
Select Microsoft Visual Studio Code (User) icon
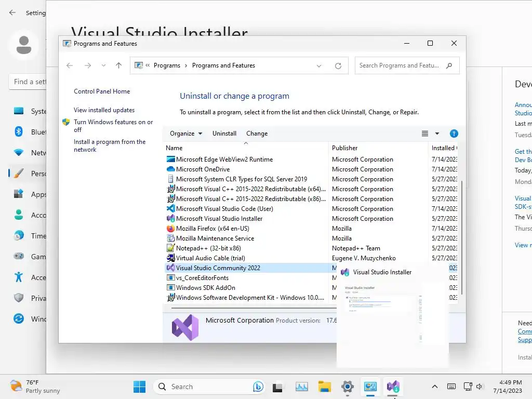coord(170,208)
